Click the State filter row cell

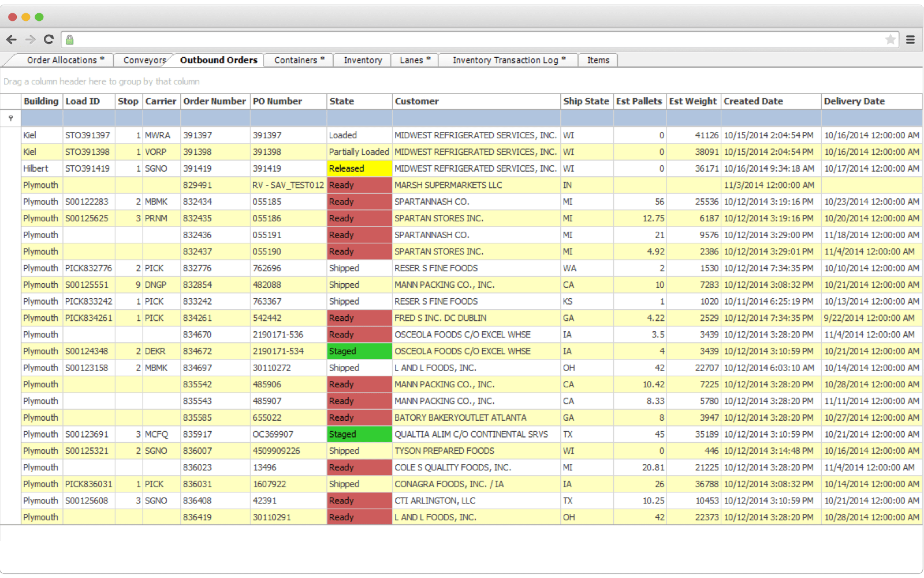[x=359, y=118]
